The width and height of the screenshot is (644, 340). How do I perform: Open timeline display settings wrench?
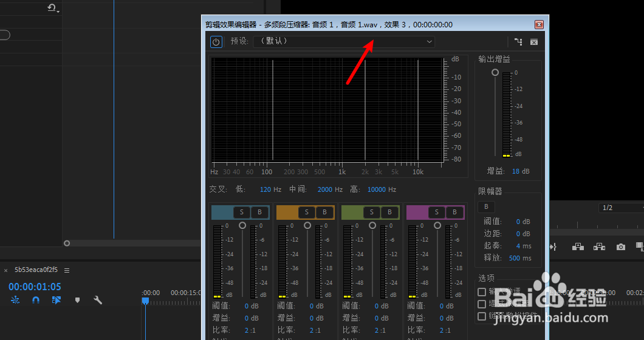(98, 300)
